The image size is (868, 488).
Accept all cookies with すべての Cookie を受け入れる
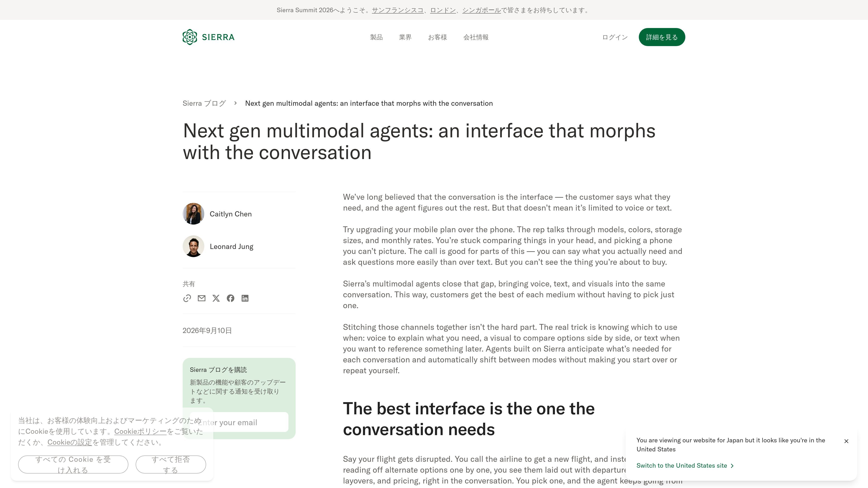point(73,465)
